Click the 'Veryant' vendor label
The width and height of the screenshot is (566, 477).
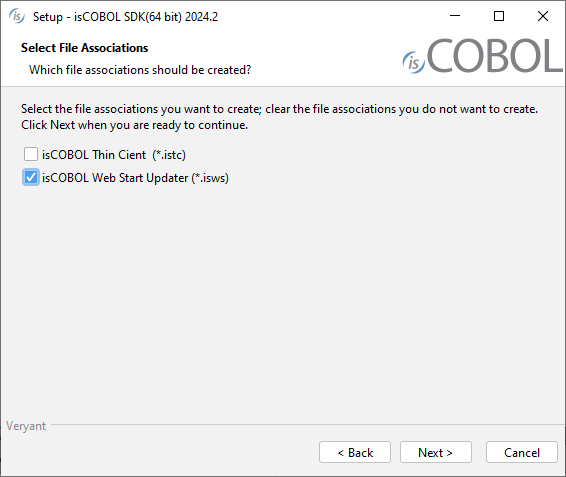click(x=26, y=426)
